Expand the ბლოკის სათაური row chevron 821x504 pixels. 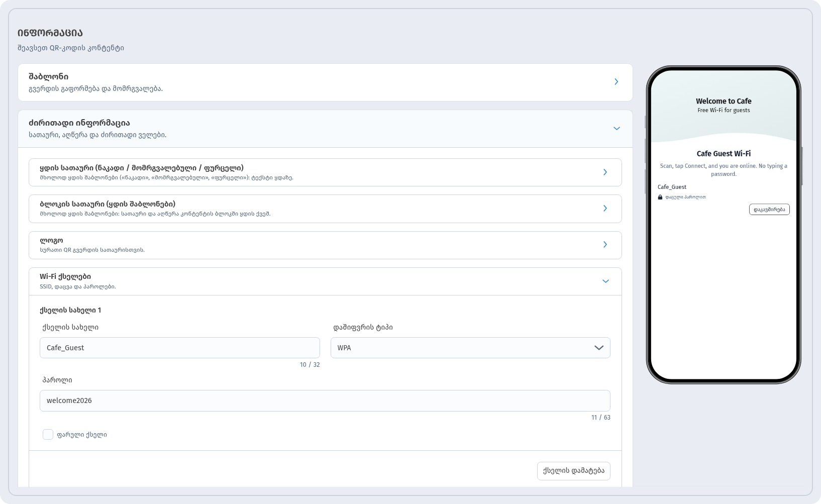pos(605,209)
